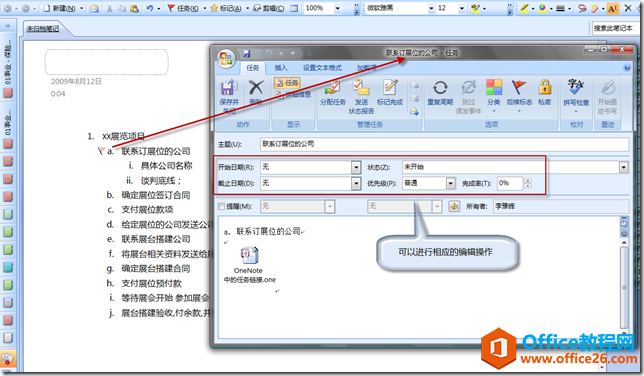
Task: Open OneNote font name dropdown
Action: pos(431,8)
